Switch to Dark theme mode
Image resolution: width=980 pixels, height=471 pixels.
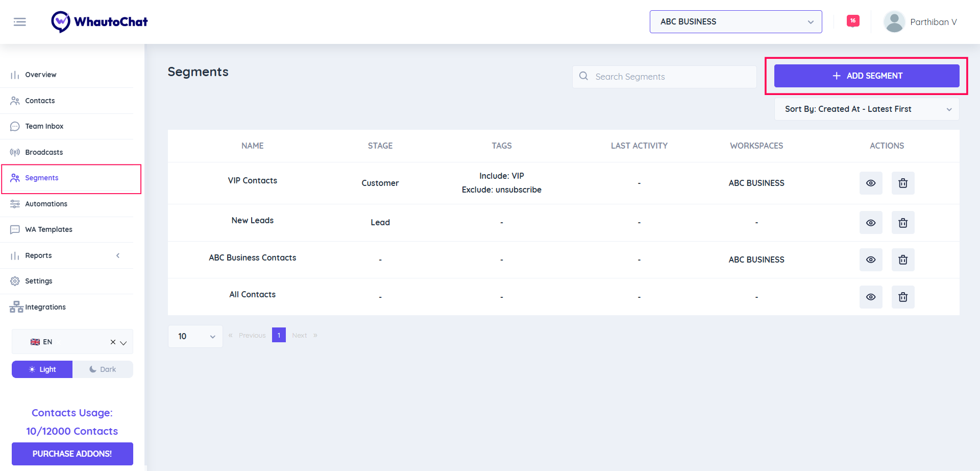[103, 369]
